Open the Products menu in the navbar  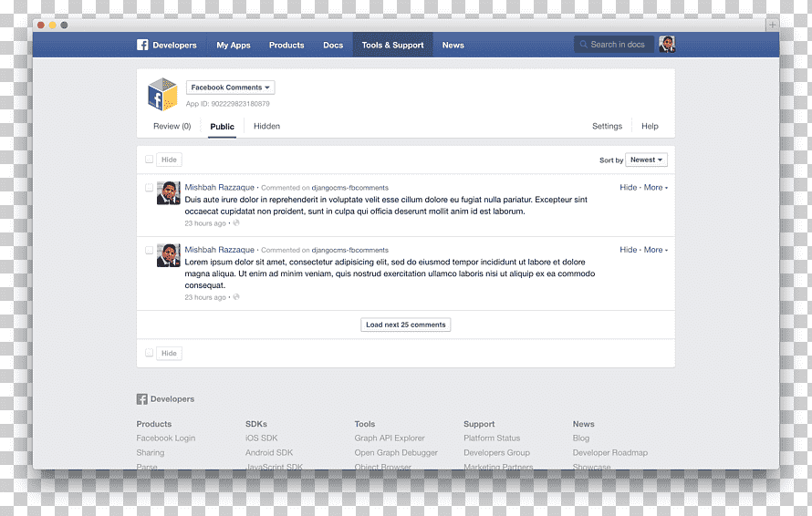tap(286, 45)
